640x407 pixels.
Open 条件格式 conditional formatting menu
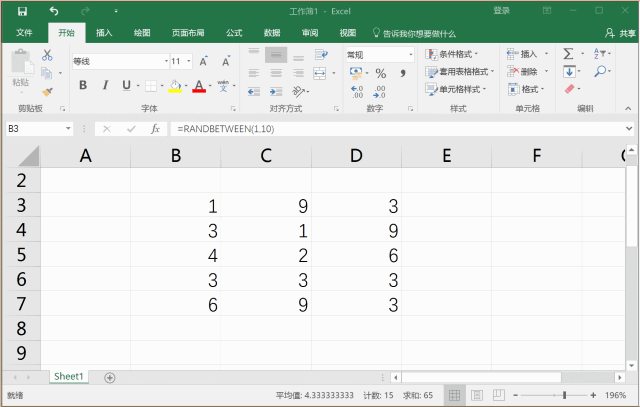(x=452, y=54)
